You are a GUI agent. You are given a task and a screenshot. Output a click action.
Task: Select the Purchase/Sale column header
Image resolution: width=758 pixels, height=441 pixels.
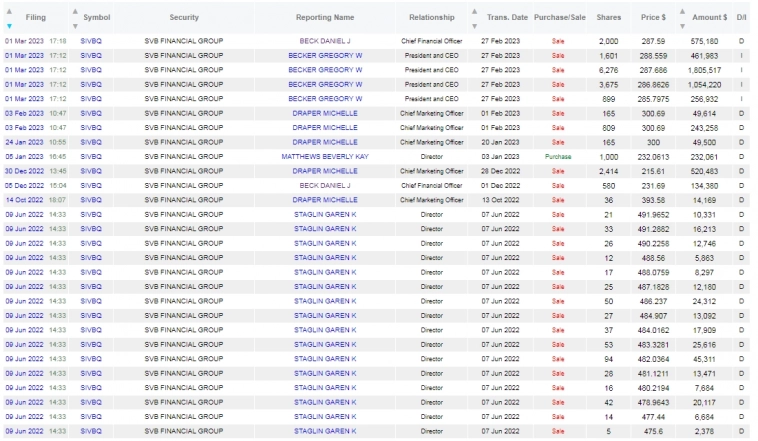click(558, 17)
